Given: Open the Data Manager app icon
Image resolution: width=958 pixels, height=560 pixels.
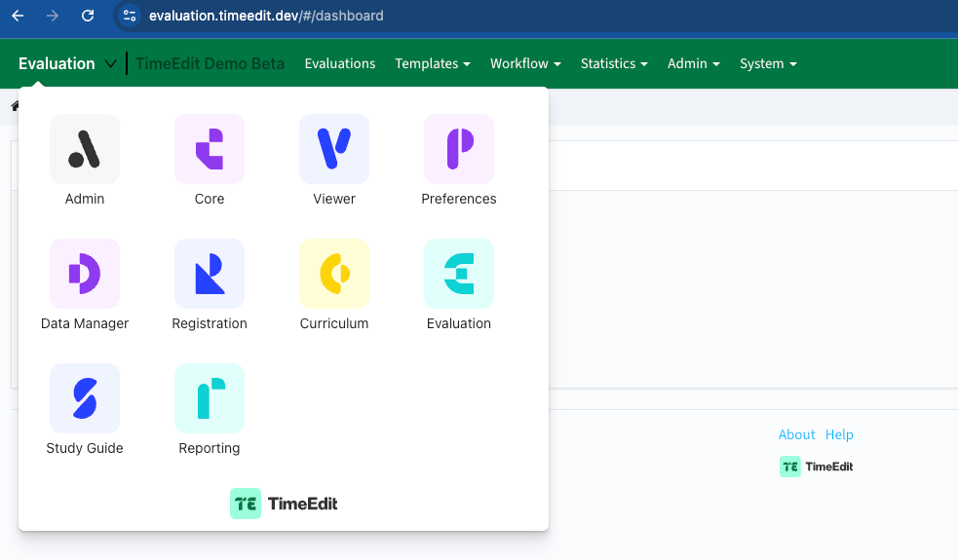Looking at the screenshot, I should pos(85,274).
